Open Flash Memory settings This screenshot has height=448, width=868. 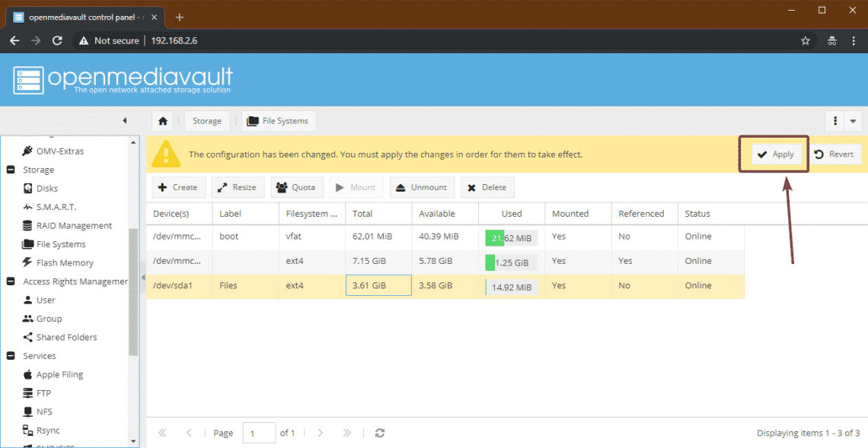58,262
